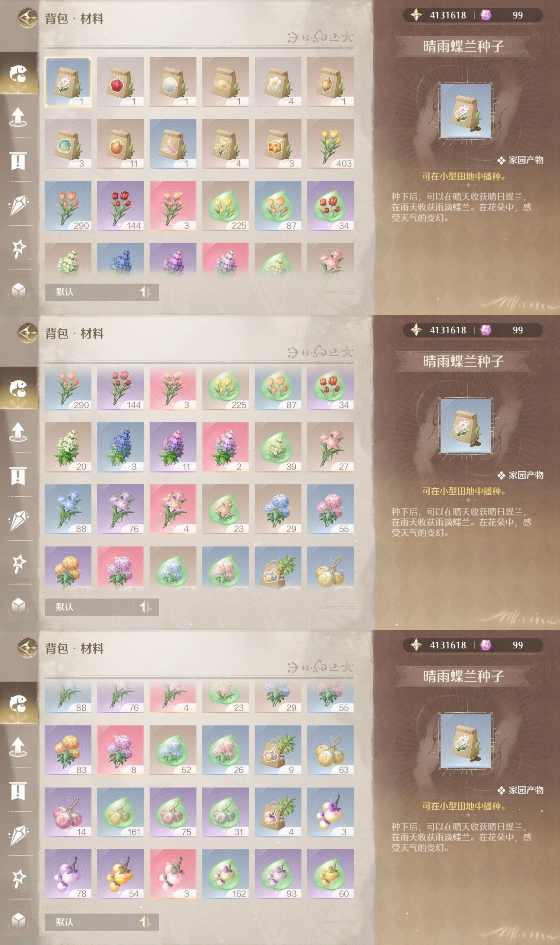Open the 默认 sort dropdown under seed packets

(89, 292)
